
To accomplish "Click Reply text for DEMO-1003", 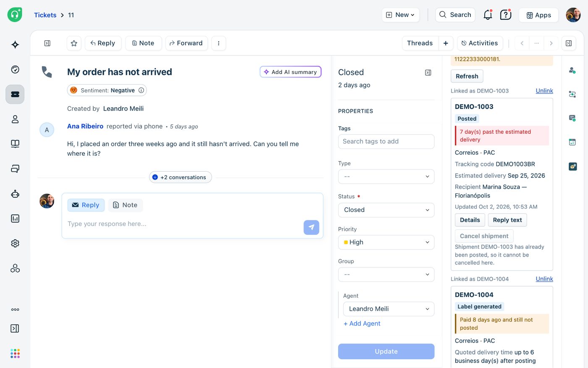I will [x=507, y=220].
